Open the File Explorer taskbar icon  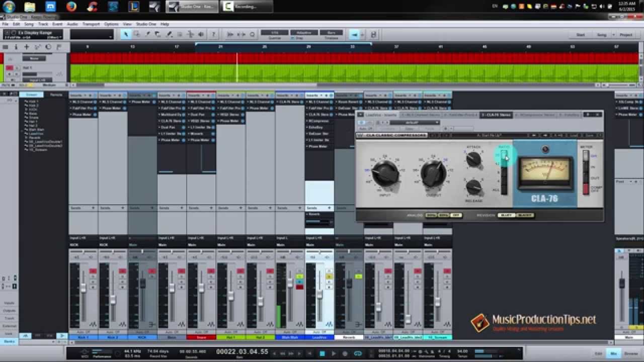[x=30, y=7]
